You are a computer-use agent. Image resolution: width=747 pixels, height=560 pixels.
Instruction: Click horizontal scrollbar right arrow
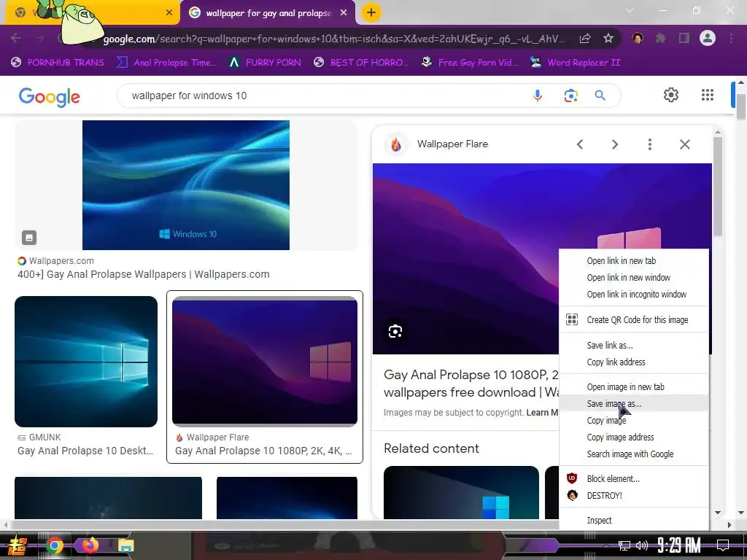(729, 525)
